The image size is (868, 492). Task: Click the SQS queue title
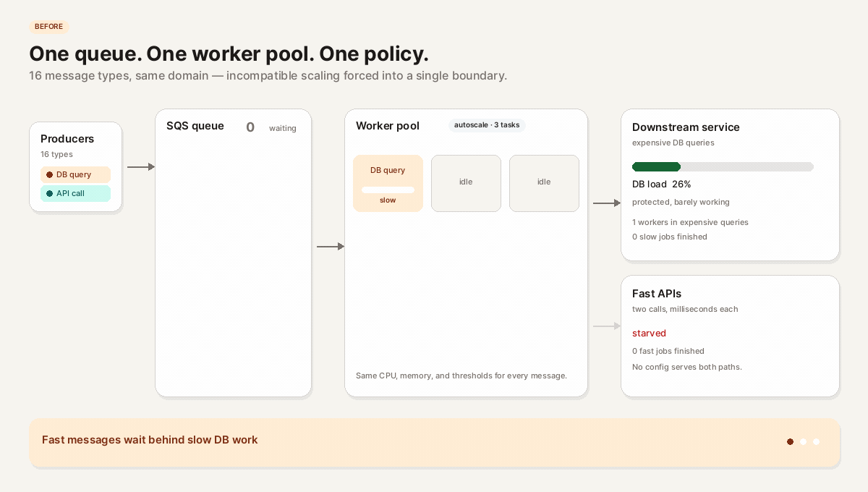click(x=195, y=126)
